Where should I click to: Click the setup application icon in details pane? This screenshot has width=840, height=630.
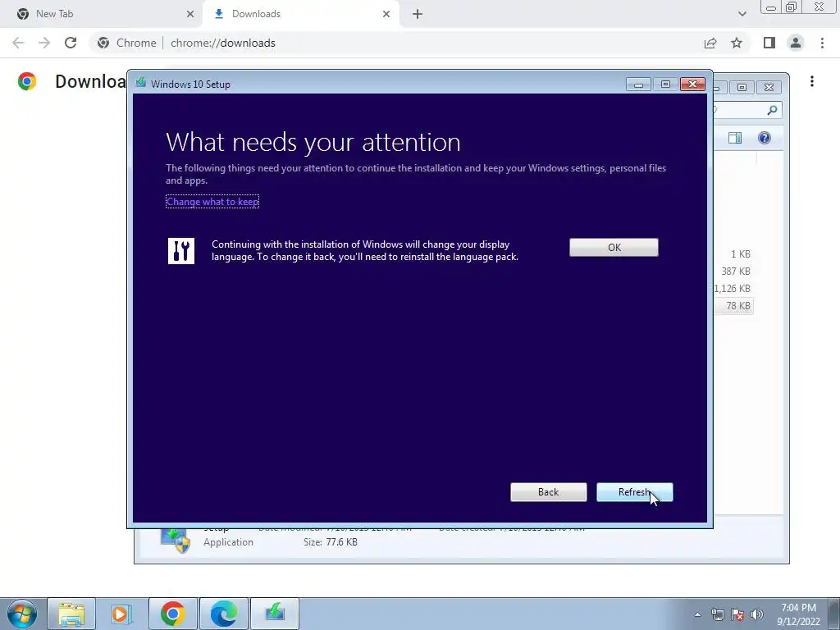pos(176,540)
